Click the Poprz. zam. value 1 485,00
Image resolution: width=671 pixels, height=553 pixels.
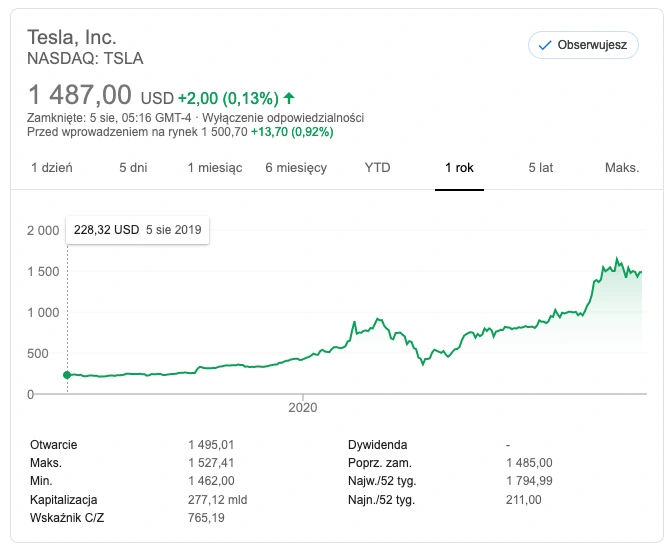tap(529, 463)
